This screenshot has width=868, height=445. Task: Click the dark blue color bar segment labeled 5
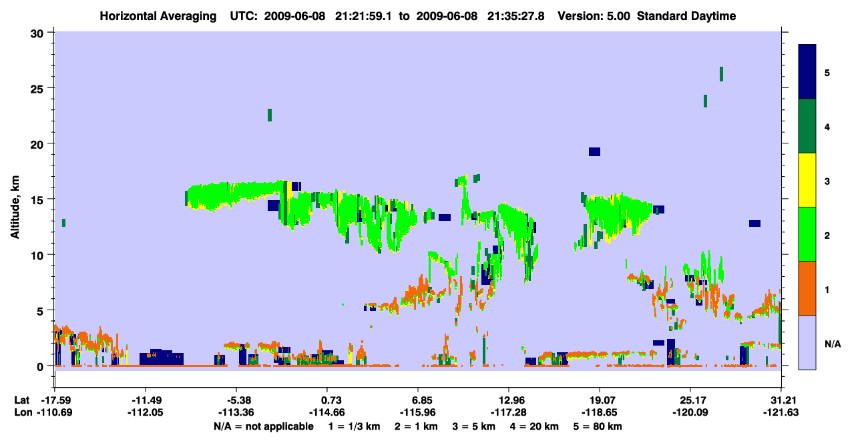[x=807, y=71]
